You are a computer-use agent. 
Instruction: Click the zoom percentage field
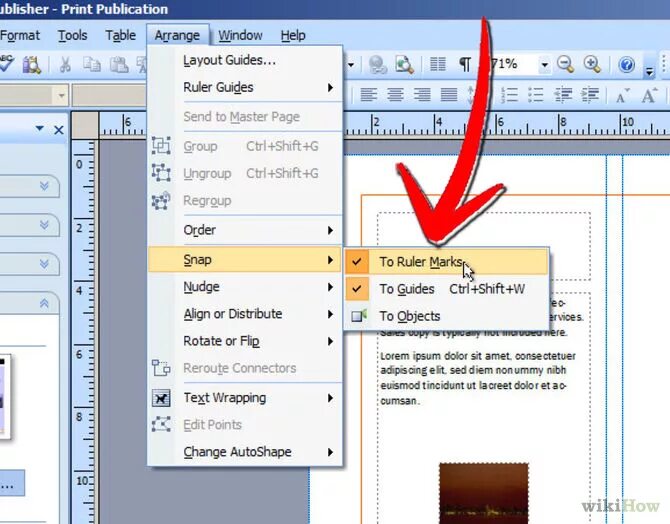pos(513,65)
